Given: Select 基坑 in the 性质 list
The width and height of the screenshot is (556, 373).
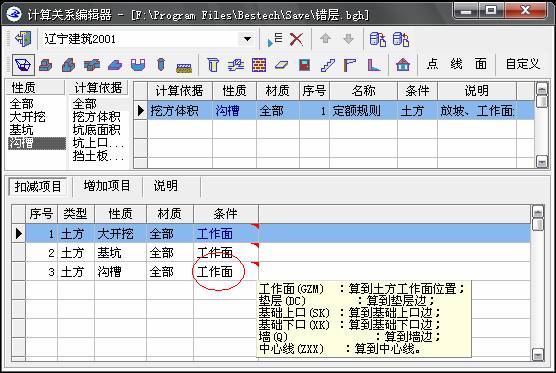Looking at the screenshot, I should click(22, 130).
